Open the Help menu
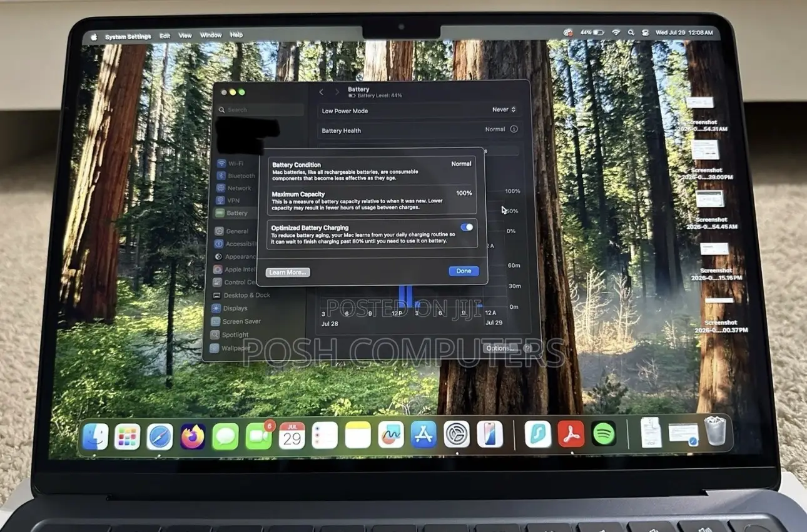This screenshot has height=532, width=807. point(236,35)
